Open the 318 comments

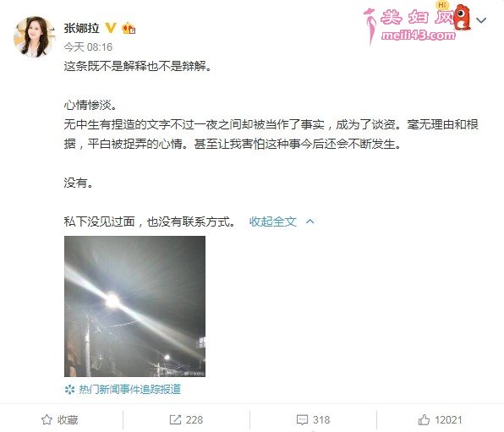(321, 420)
